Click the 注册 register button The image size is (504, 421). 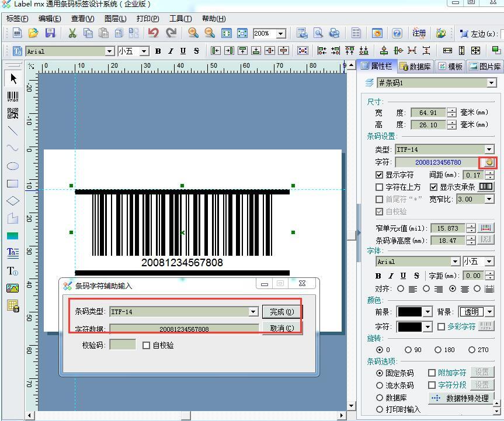(419, 33)
